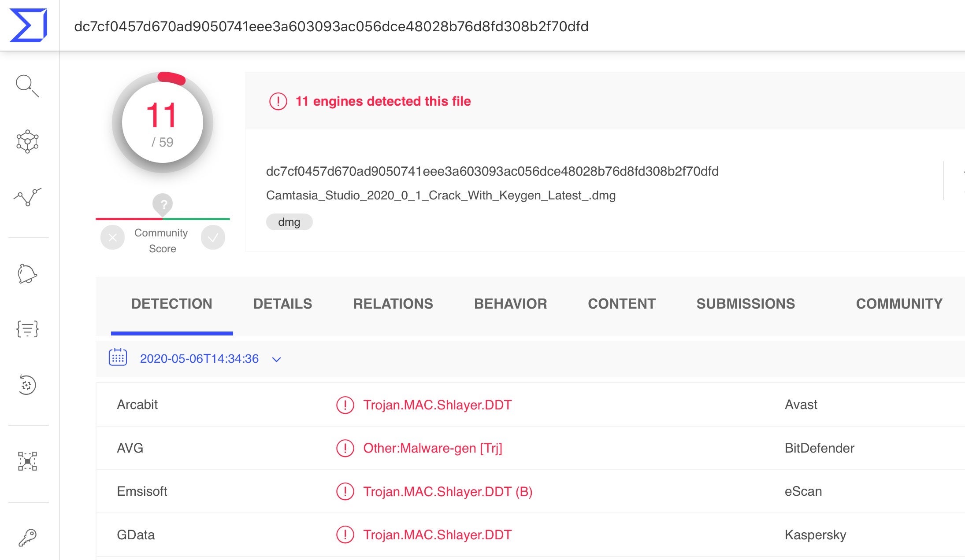
Task: Click the Arcabit Trojan.MAC.Shlayer.DDT detection result
Action: 437,405
